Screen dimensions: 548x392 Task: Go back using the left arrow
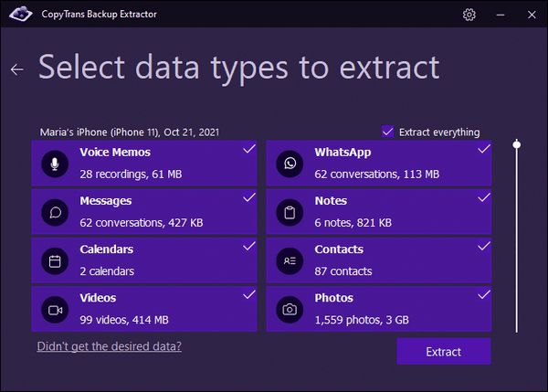pos(17,69)
